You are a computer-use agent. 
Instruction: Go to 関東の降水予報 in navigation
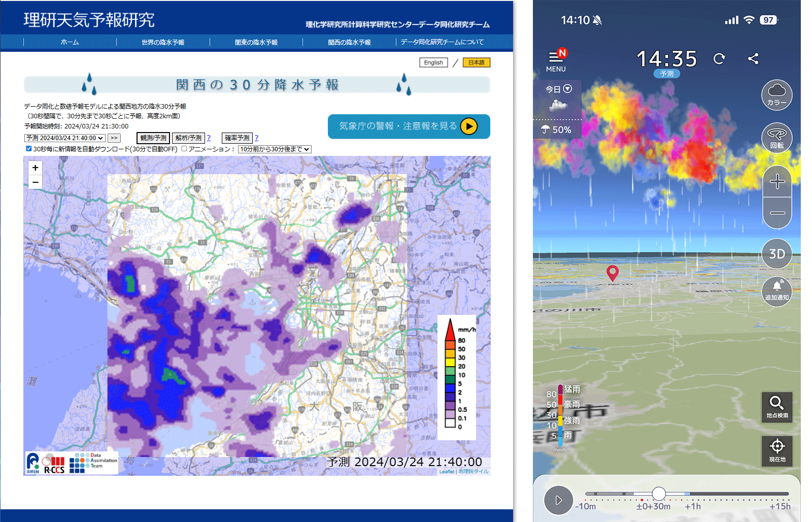(256, 42)
